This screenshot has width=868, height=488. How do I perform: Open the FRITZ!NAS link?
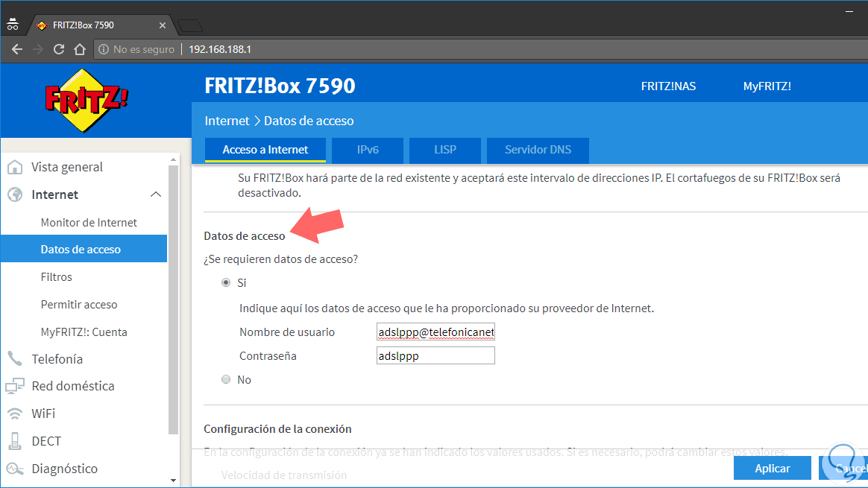[668, 86]
